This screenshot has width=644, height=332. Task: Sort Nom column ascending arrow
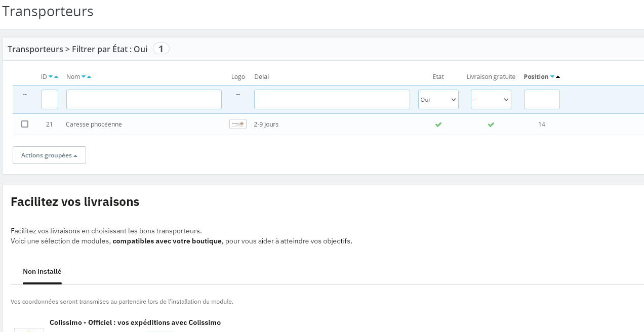pyautogui.click(x=89, y=77)
